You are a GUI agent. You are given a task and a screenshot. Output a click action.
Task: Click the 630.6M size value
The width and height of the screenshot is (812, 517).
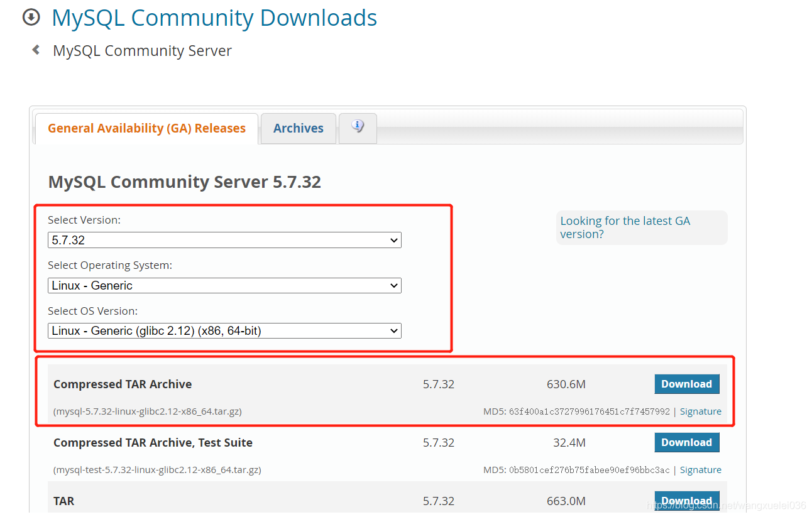tap(566, 384)
